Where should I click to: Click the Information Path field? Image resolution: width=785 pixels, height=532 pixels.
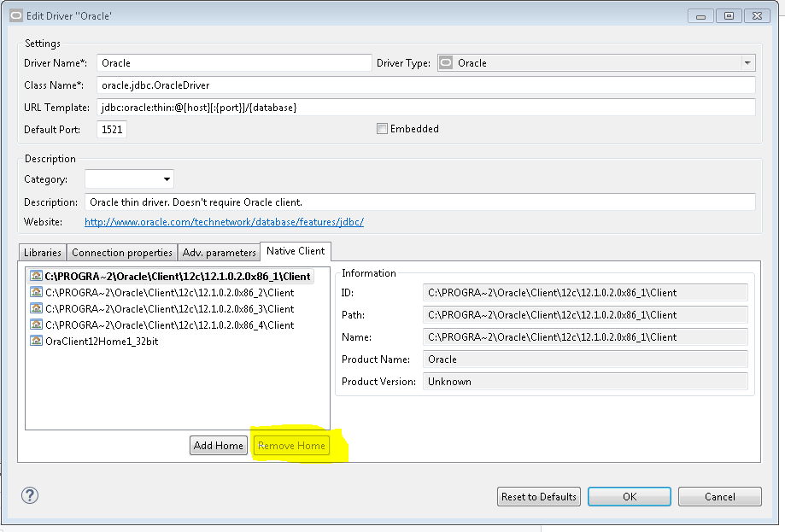[x=585, y=315]
